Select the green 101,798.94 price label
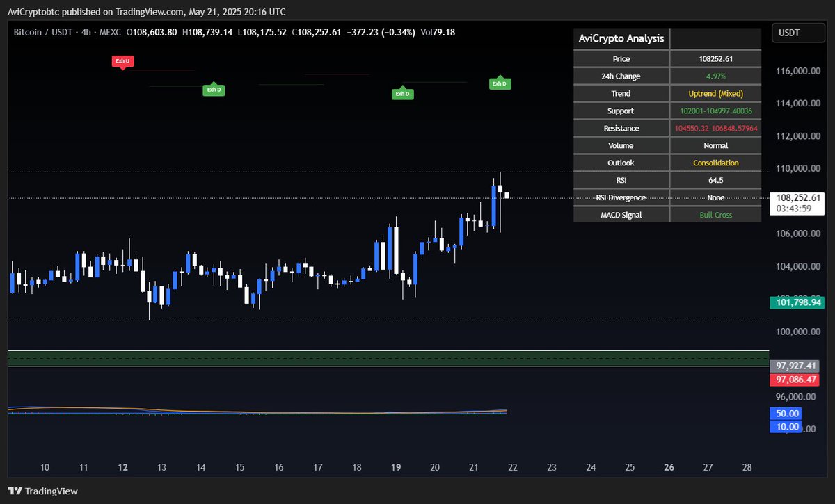 click(796, 302)
